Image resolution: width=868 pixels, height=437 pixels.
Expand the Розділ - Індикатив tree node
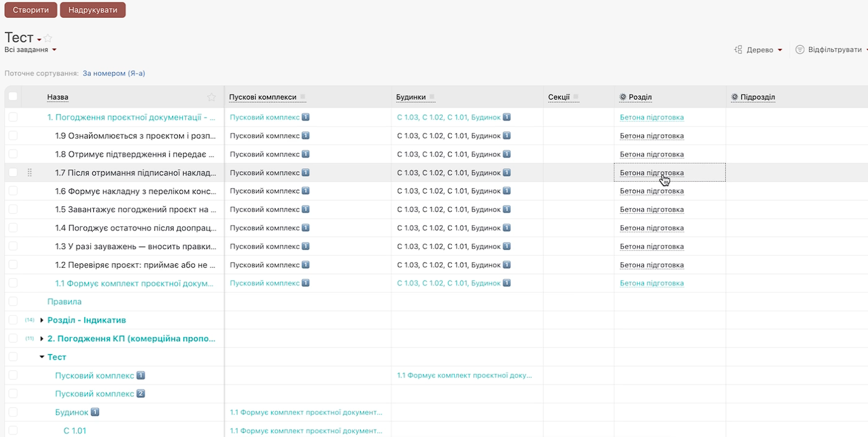click(x=42, y=320)
